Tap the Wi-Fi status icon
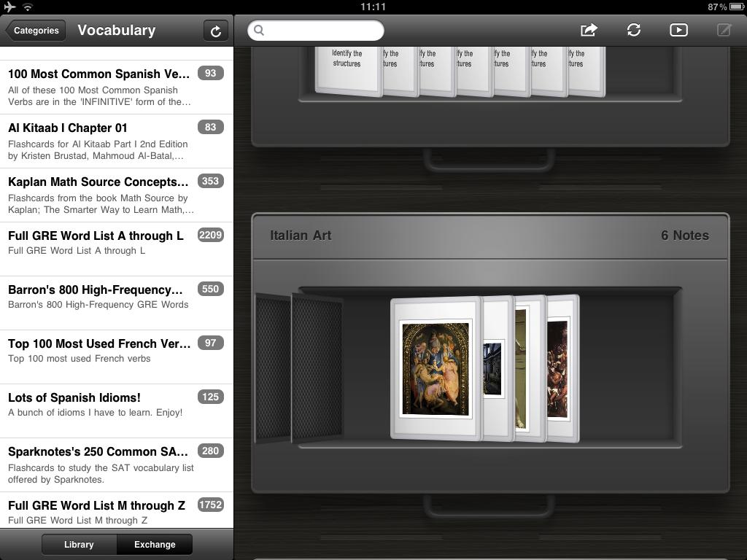Screen dimensions: 747x560 [28, 7]
